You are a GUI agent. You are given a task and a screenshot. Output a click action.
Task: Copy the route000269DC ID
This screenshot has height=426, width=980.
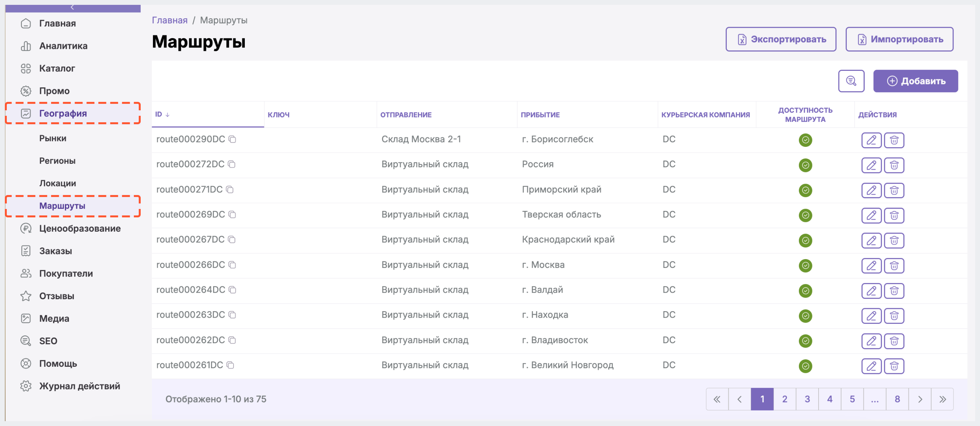point(232,214)
